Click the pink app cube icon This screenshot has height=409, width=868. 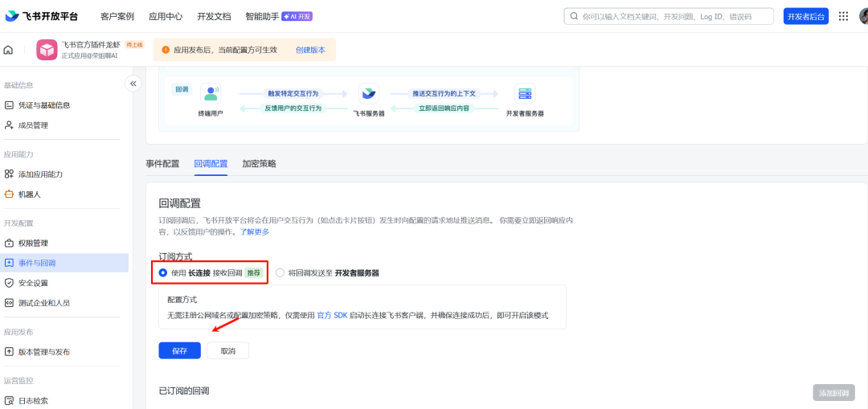coord(47,50)
